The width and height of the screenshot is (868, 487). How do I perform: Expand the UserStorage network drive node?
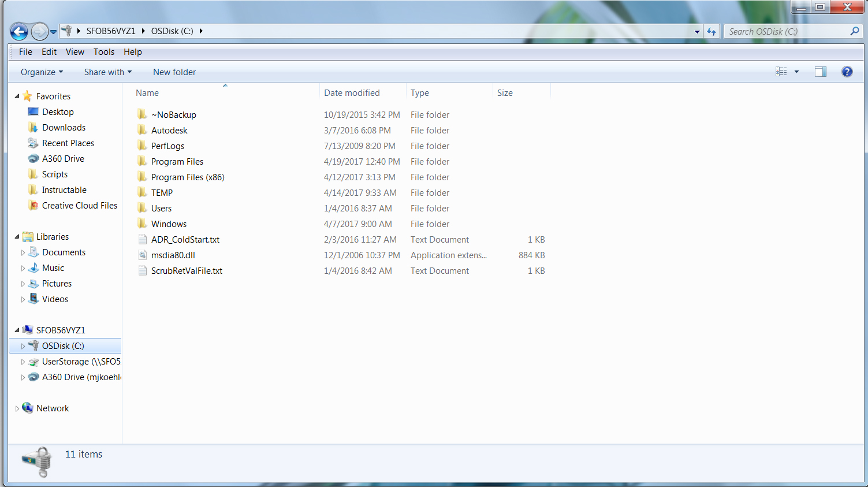tap(23, 362)
